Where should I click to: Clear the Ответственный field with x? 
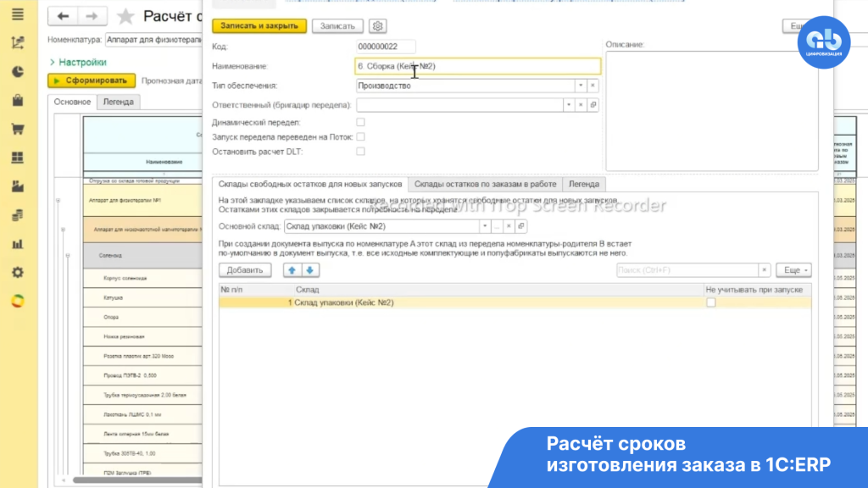(x=581, y=105)
